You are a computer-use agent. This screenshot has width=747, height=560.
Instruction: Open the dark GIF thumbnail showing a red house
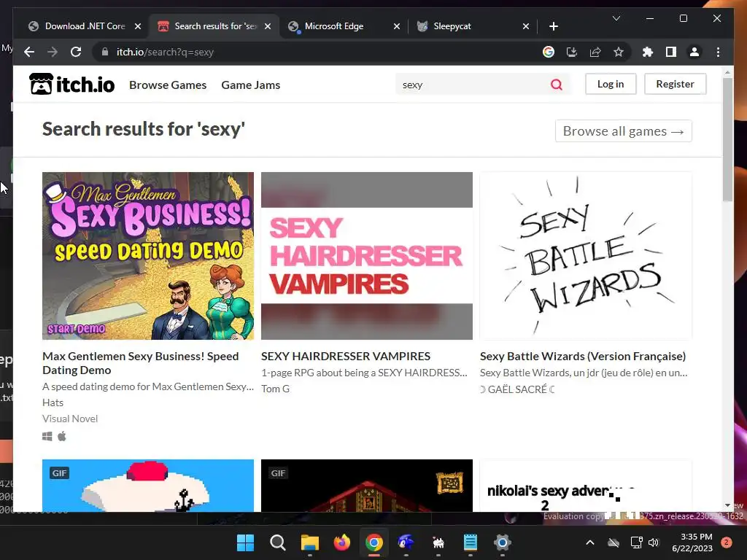pyautogui.click(x=367, y=486)
